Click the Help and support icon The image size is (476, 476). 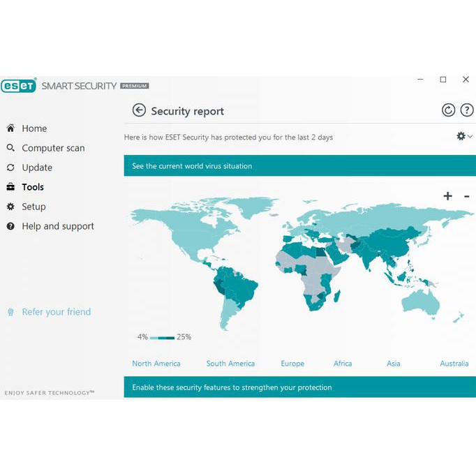pyautogui.click(x=10, y=226)
